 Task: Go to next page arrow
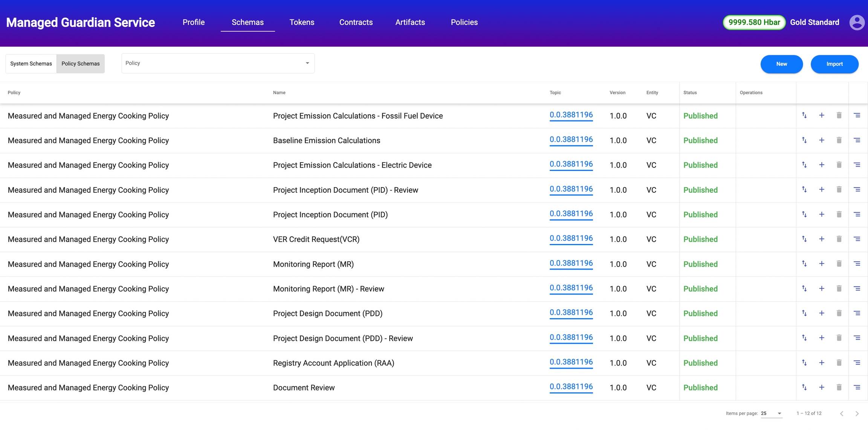pyautogui.click(x=857, y=413)
